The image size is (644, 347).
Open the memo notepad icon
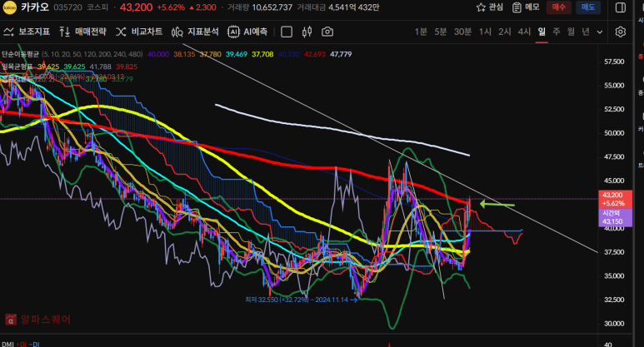tap(517, 7)
